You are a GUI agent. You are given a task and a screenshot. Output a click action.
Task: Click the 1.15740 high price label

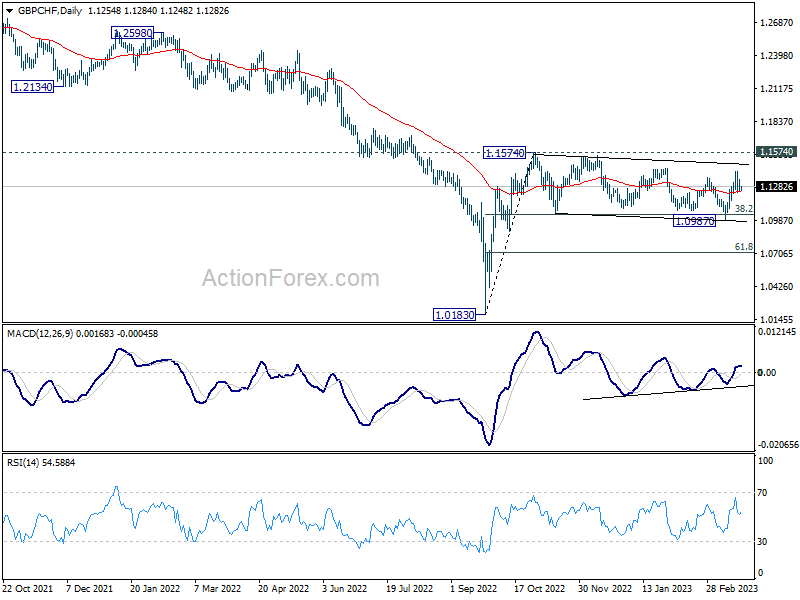[x=504, y=153]
